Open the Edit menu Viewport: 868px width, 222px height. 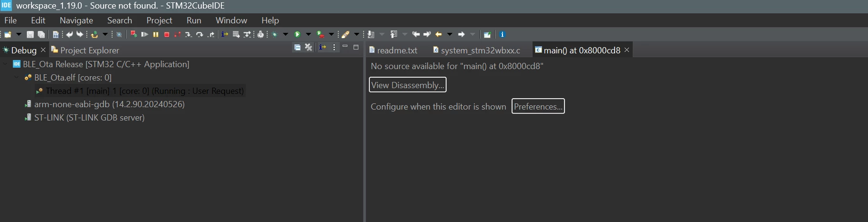click(38, 20)
